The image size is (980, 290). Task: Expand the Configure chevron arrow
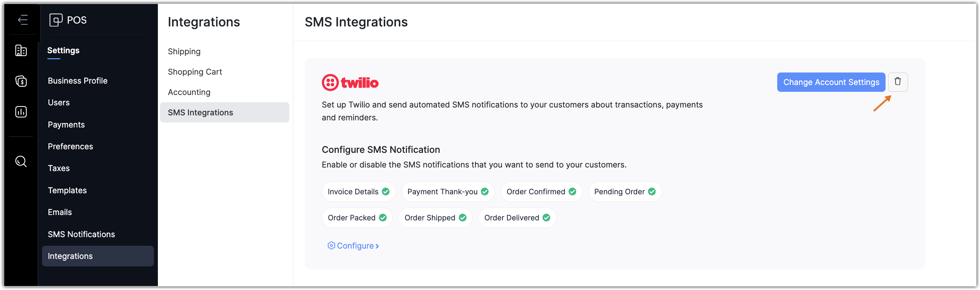[377, 246]
